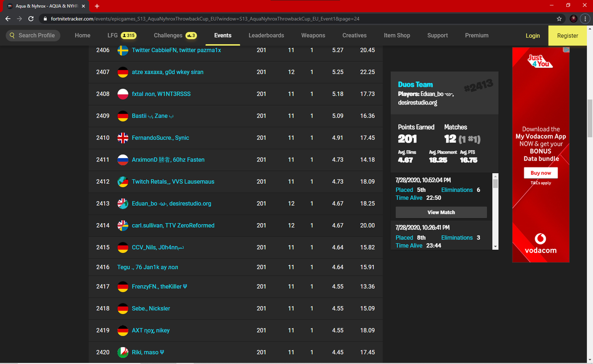593x364 pixels.
Task: Click Buy now on the Vodacom ad
Action: 541,173
